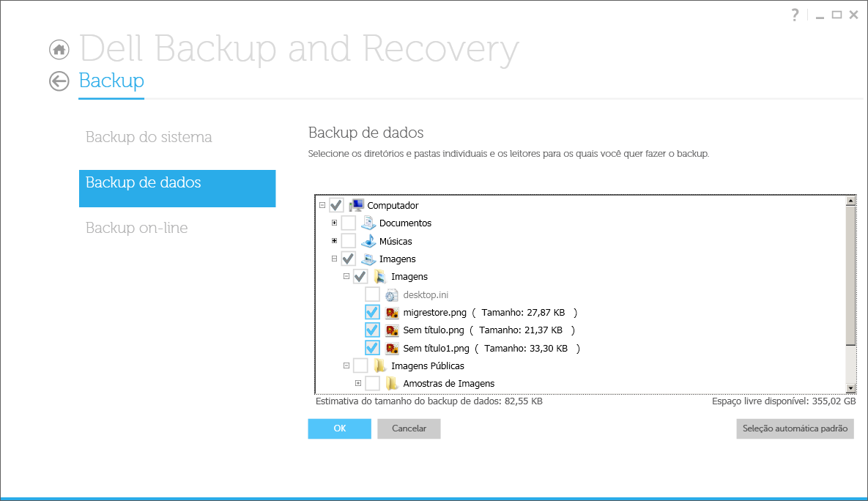This screenshot has height=501, width=868.
Task: Collapse the Imagens Públicas node
Action: pos(346,365)
